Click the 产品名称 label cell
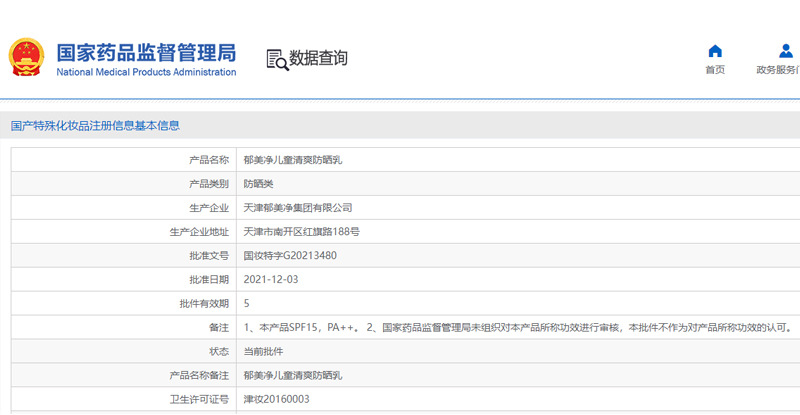 coord(124,160)
